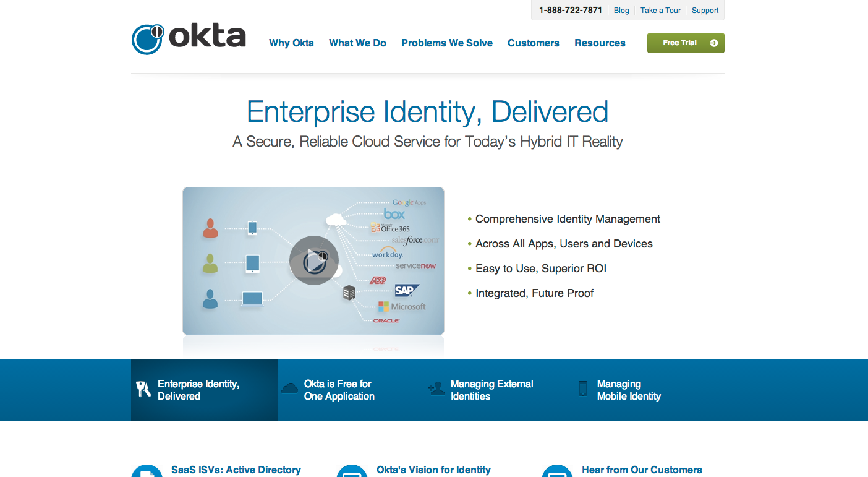Click the Comprehensive Identity Management bullet
Image resolution: width=868 pixels, height=477 pixels.
tap(568, 219)
